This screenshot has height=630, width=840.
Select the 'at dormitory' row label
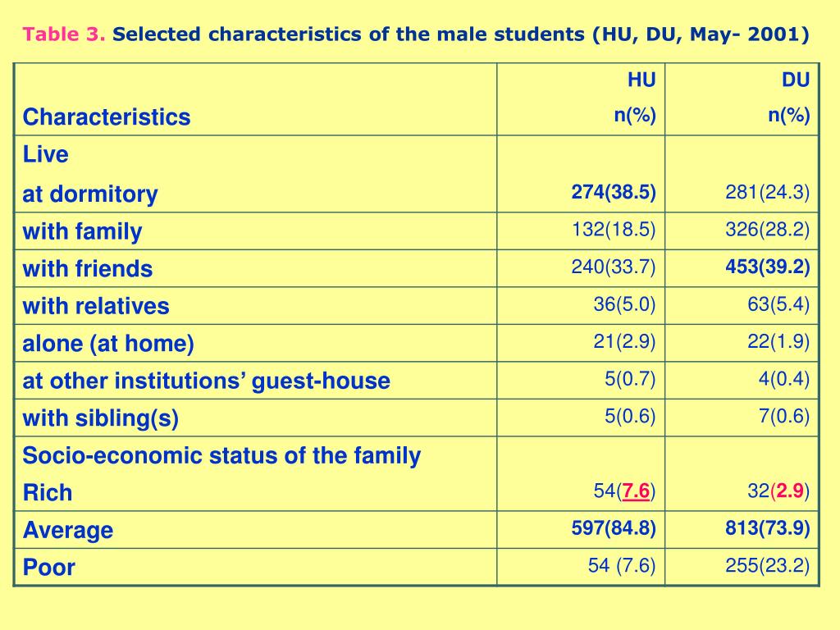[x=90, y=194]
